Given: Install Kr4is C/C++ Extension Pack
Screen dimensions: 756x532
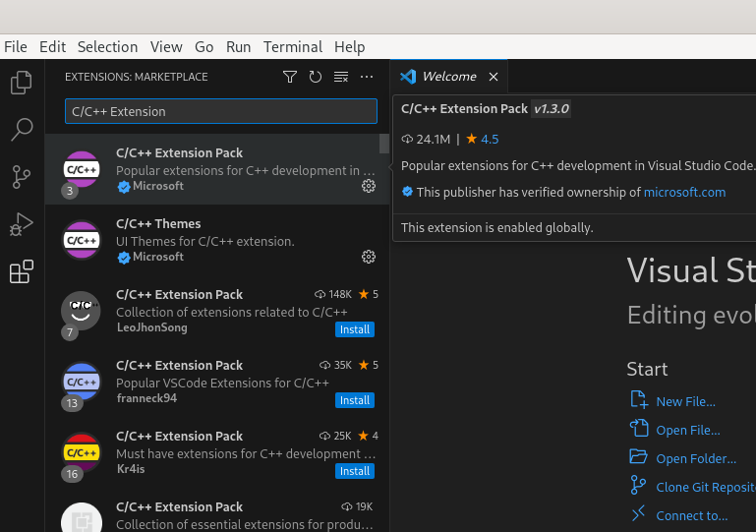Looking at the screenshot, I should tap(355, 471).
